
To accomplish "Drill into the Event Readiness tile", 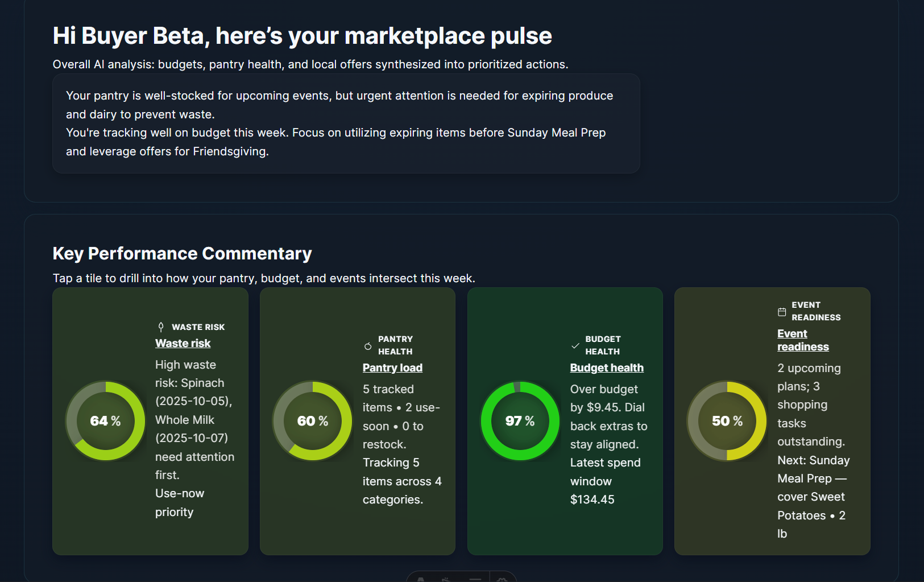I will (772, 421).
